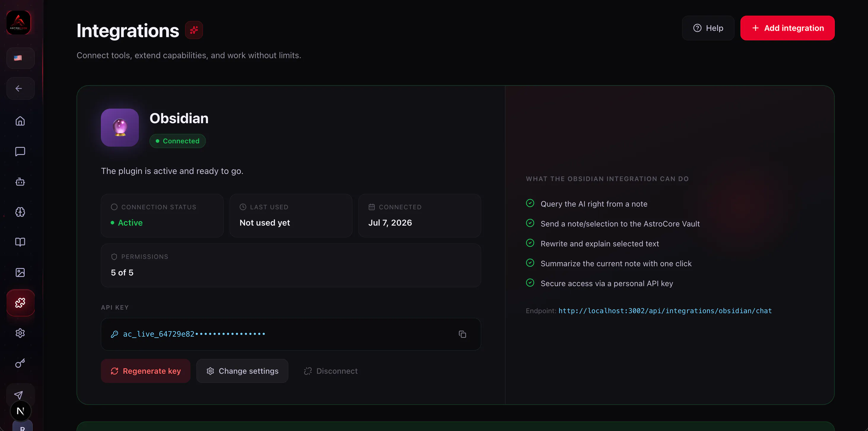Image resolution: width=868 pixels, height=431 pixels.
Task: Open the brain icon in sidebar
Action: click(20, 212)
